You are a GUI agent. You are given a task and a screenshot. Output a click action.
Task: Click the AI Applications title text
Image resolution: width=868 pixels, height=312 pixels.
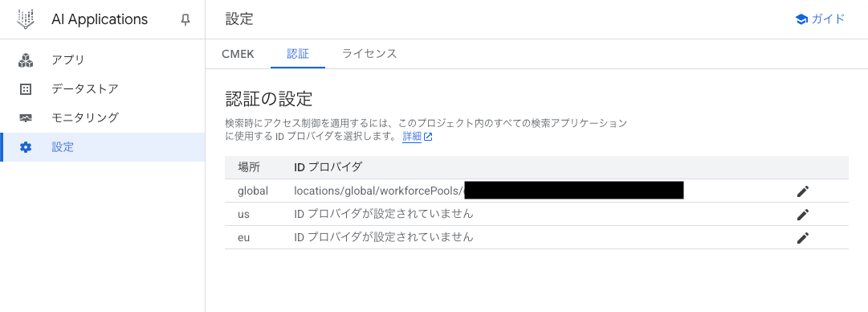100,19
